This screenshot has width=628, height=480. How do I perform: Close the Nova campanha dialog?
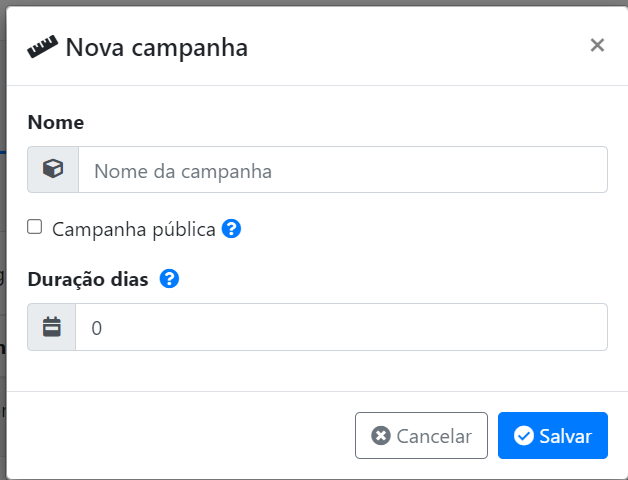[597, 45]
